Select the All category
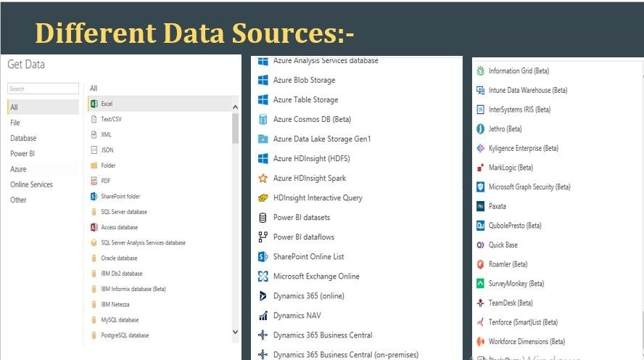This screenshot has width=644, height=360. click(43, 107)
